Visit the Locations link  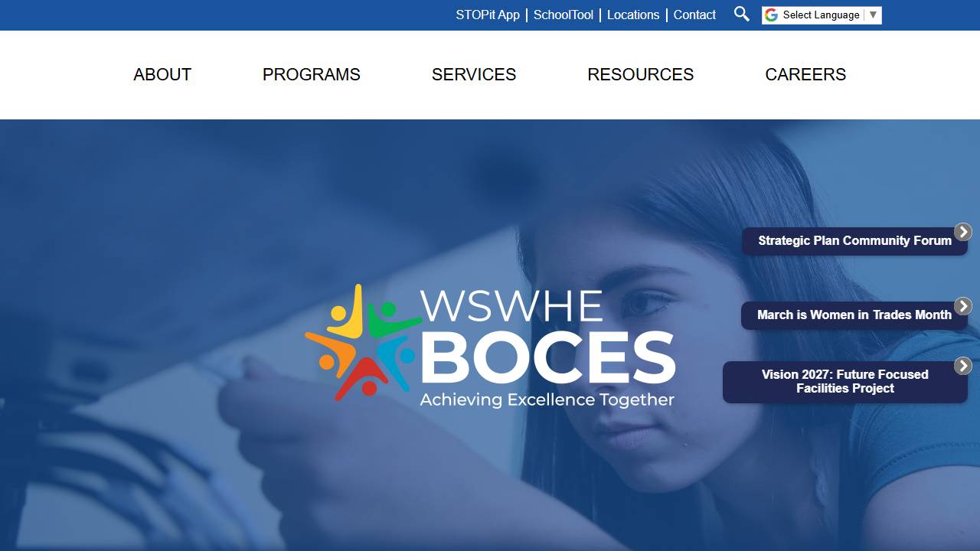point(633,15)
